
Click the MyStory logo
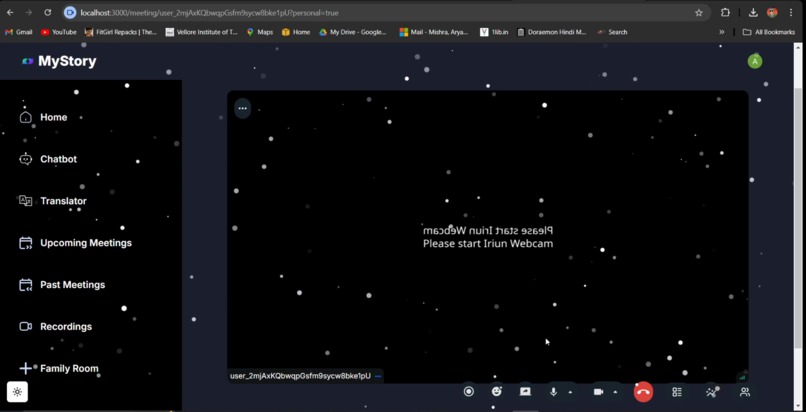59,61
